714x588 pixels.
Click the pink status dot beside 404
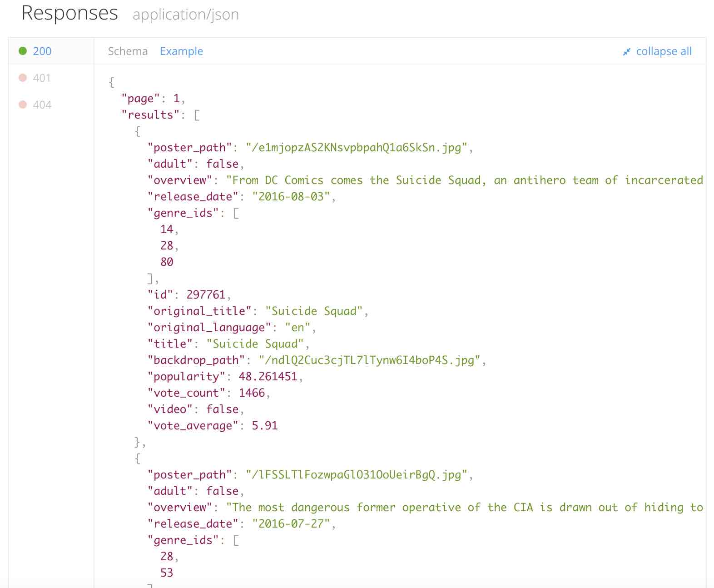point(23,105)
